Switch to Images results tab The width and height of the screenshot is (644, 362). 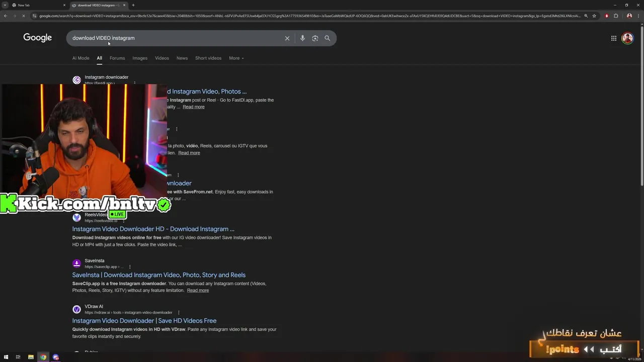pyautogui.click(x=140, y=58)
